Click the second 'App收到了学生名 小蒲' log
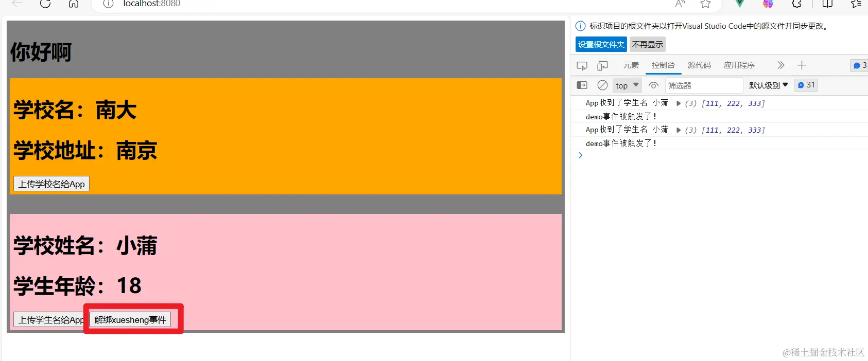Viewport: 868px width, 361px height. click(627, 130)
